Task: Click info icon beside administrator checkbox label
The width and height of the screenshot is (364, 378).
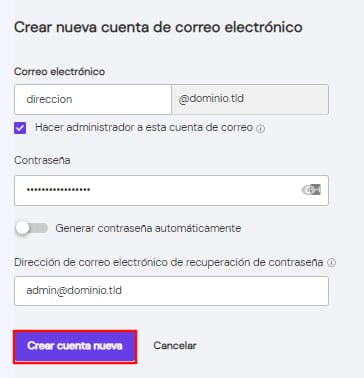Action: pyautogui.click(x=260, y=129)
